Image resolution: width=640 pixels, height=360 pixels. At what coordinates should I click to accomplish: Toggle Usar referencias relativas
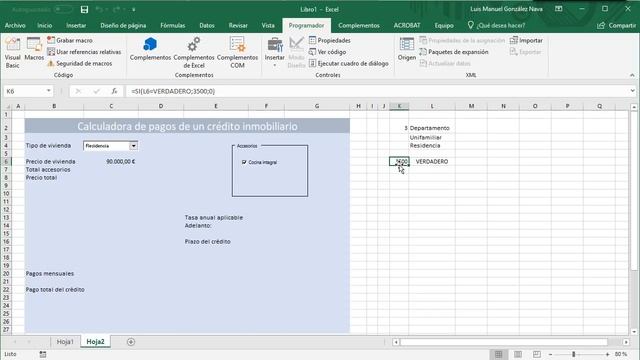pyautogui.click(x=84, y=52)
